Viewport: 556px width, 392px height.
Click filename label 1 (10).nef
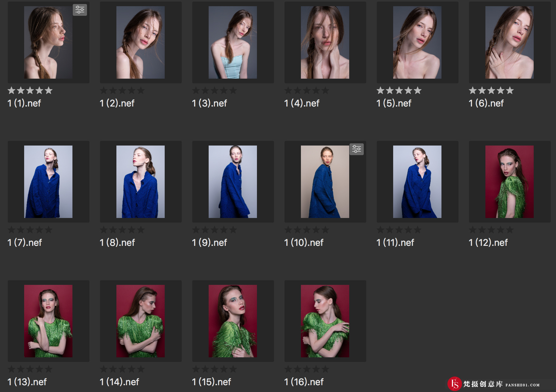pyautogui.click(x=304, y=242)
